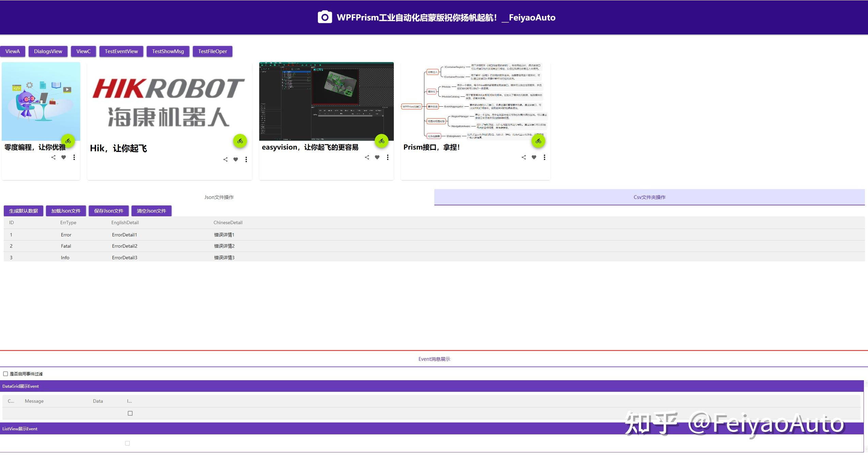Viewport: 868px width, 463px height.
Task: Click the heart icon on the easyvision card
Action: point(377,157)
